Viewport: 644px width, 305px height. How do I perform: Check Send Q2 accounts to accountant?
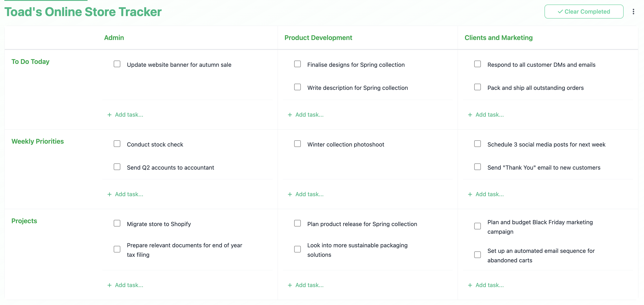[117, 167]
